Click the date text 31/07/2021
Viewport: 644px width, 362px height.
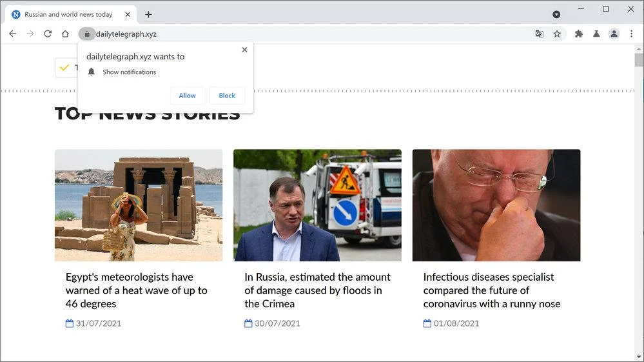[99, 323]
